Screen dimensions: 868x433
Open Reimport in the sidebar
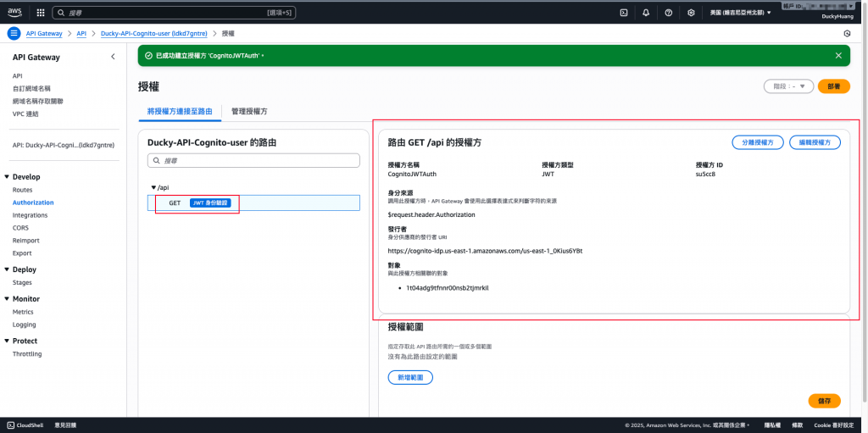25,241
